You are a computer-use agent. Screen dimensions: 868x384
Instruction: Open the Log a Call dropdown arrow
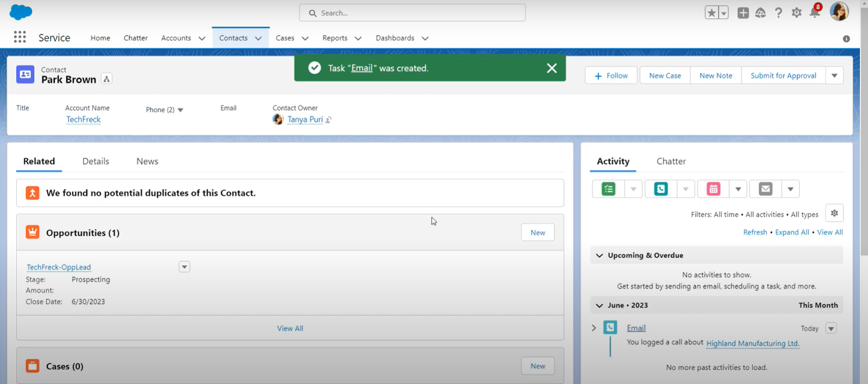click(x=686, y=189)
